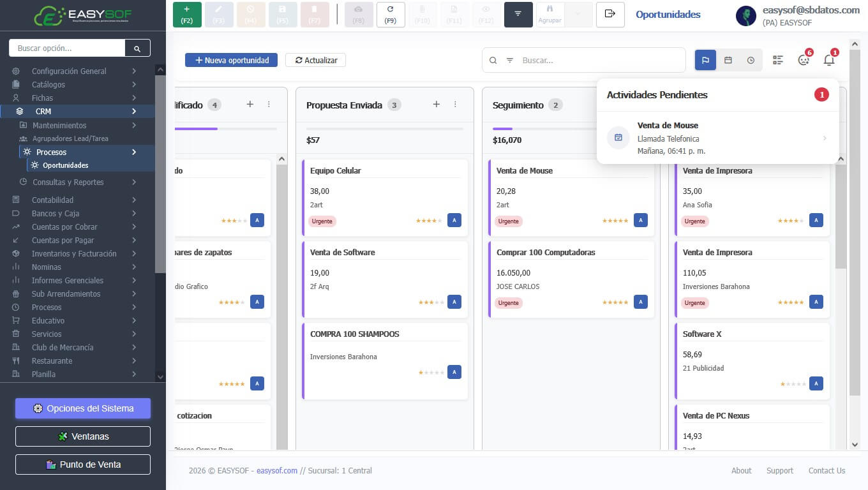Open Propuesta Enviada column options menu

pos(455,104)
